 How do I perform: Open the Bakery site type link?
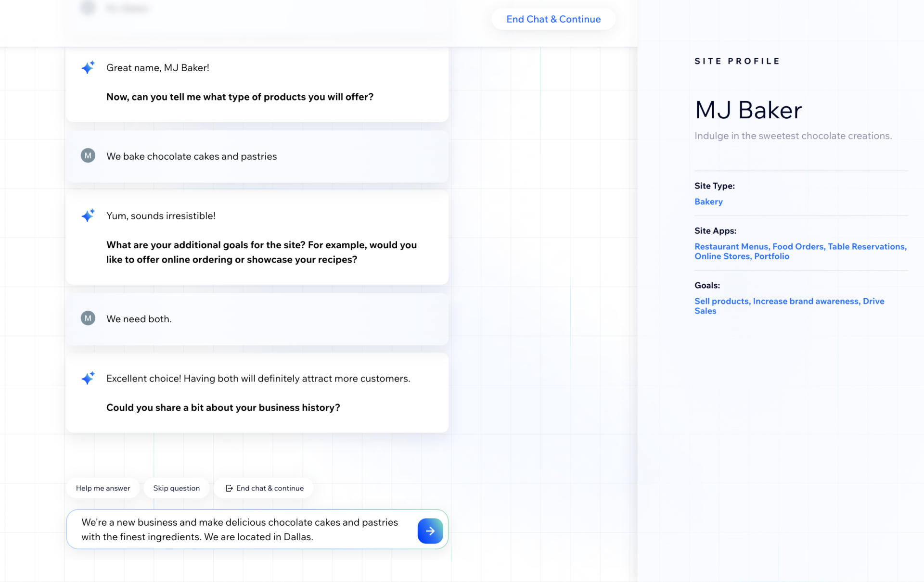point(708,202)
